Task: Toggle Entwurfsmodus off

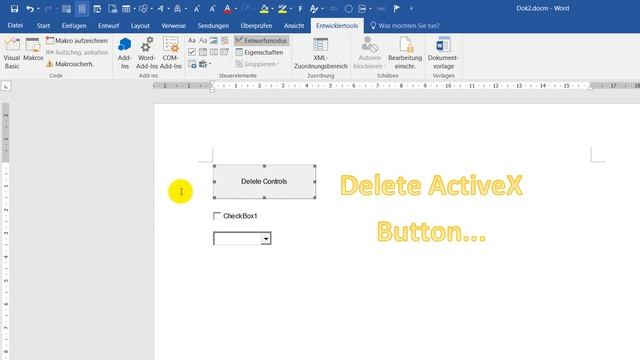Action: (261, 40)
